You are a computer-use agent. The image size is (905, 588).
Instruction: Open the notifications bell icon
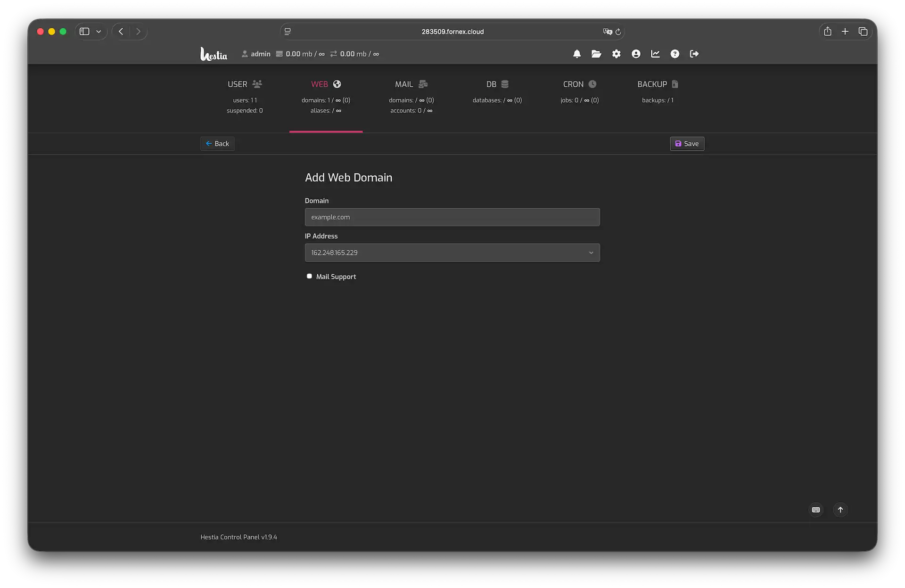pos(576,54)
